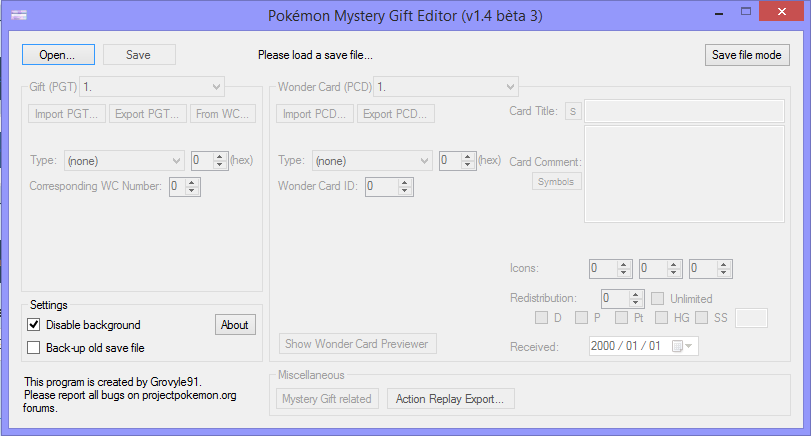
Task: Close the Pokémon Mystery Gift Editor
Action: coord(780,12)
